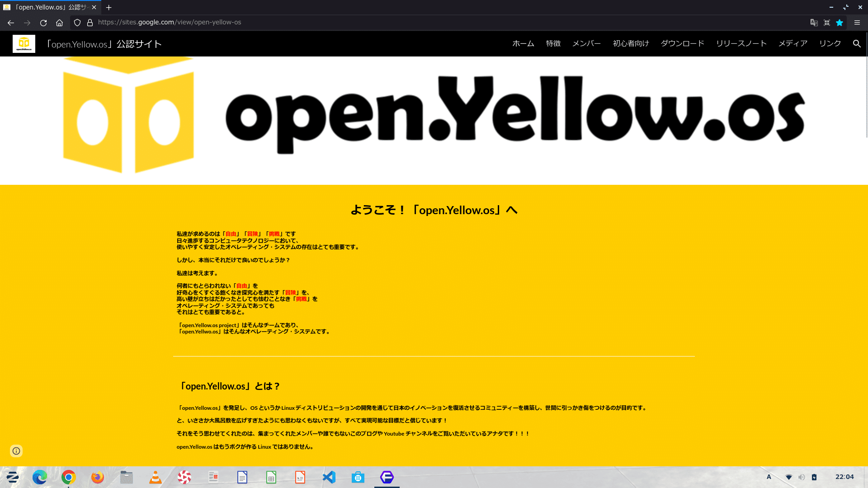Go to browser home page
This screenshot has width=868, height=488.
coord(59,23)
